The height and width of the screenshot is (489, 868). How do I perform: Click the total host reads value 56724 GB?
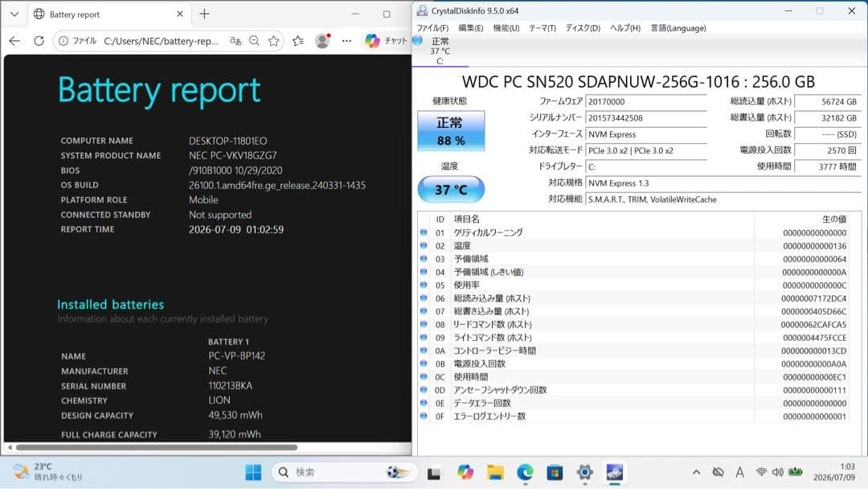pos(827,101)
